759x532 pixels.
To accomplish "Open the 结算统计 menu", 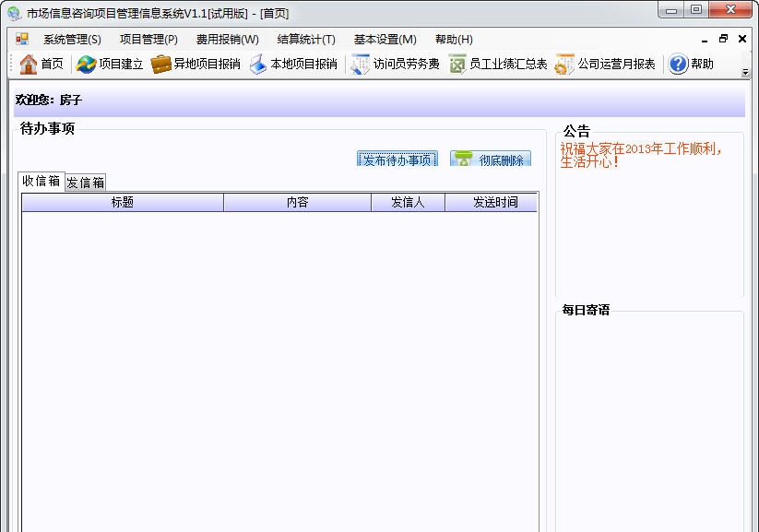I will pyautogui.click(x=304, y=39).
